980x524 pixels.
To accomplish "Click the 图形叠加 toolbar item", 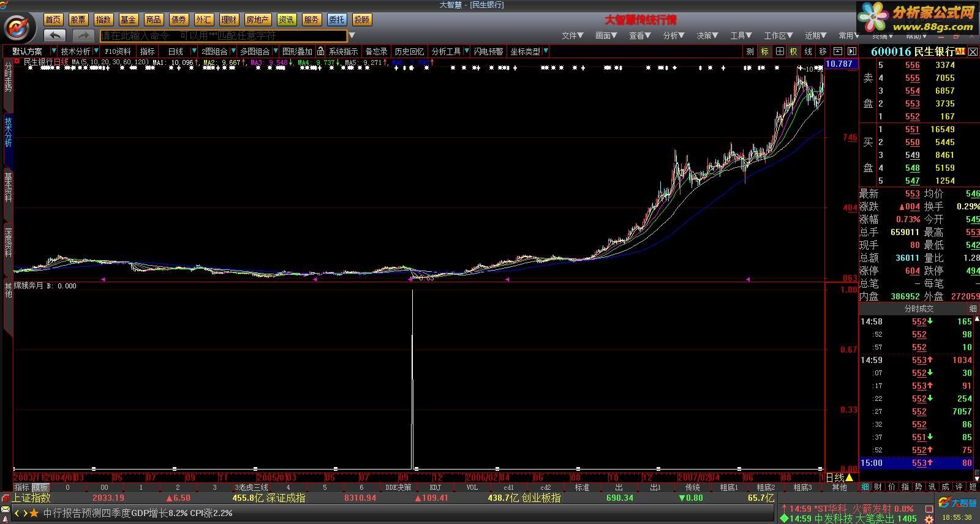I will (x=297, y=51).
